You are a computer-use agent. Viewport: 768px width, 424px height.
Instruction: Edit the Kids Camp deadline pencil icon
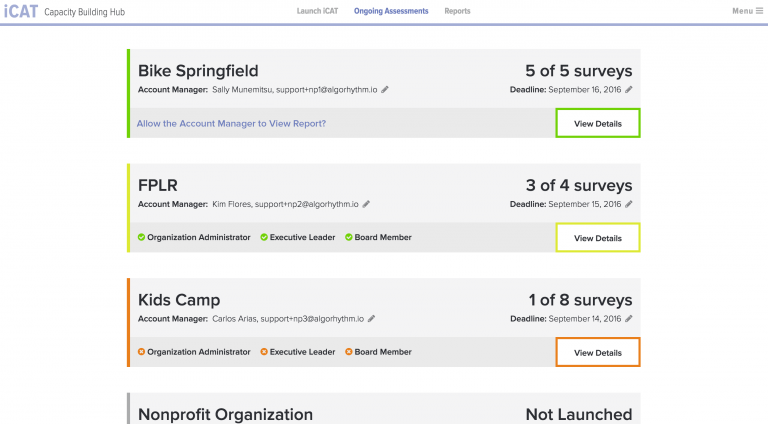[x=629, y=319]
